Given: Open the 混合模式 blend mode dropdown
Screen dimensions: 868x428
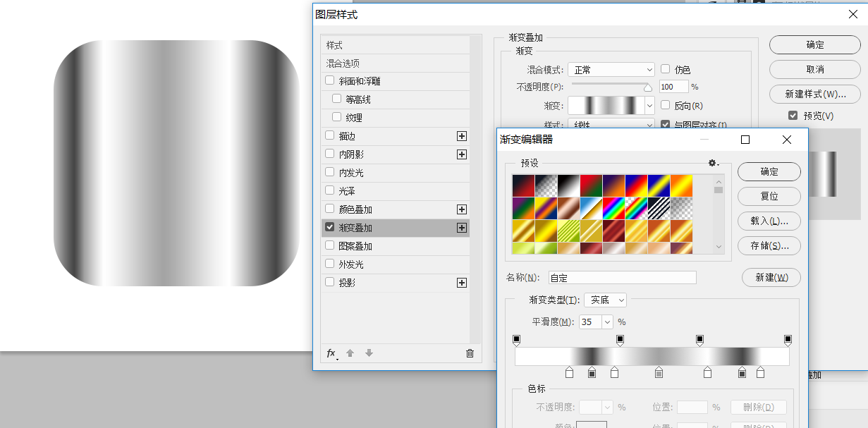Looking at the screenshot, I should (611, 70).
